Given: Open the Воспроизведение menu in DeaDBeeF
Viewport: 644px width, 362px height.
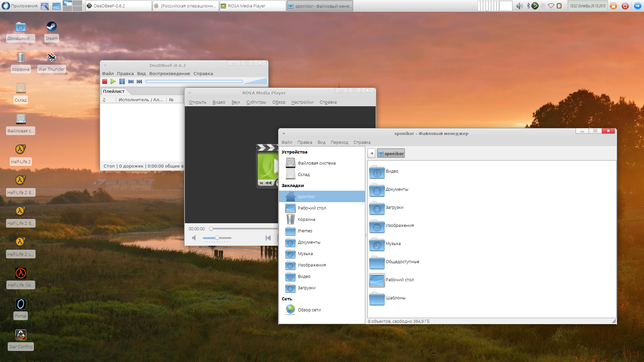Looking at the screenshot, I should point(169,74).
